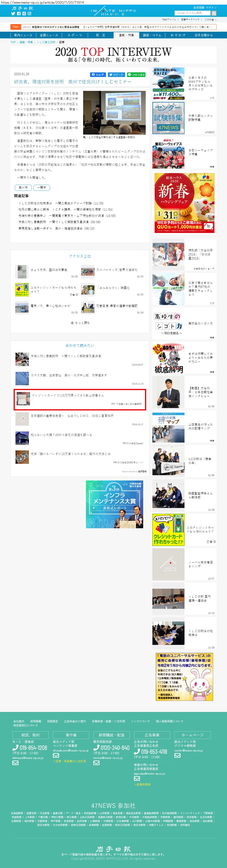Open クレジットカードで115万円戻ってきた recommendation
The width and height of the screenshot is (227, 868).
coord(80,399)
